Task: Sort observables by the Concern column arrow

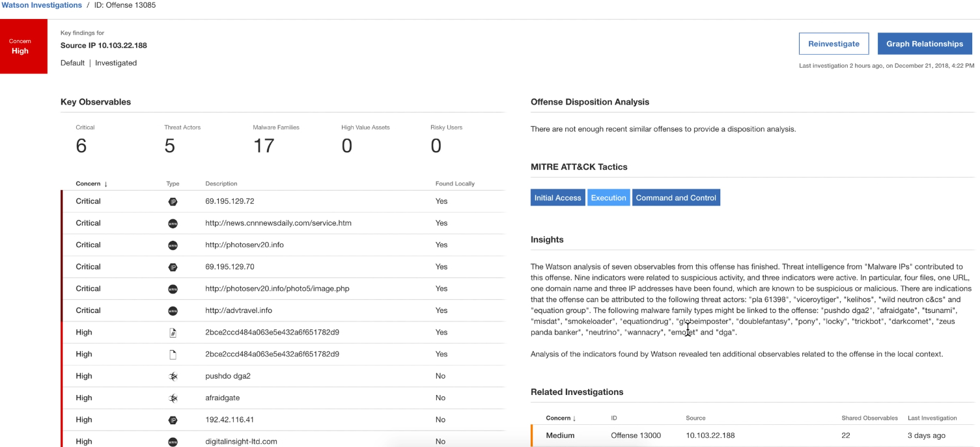Action: 105,184
